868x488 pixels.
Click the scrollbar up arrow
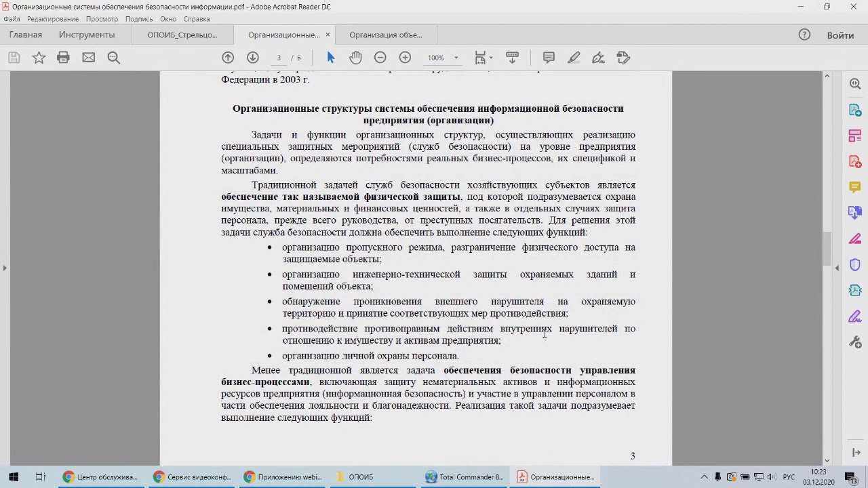point(827,75)
